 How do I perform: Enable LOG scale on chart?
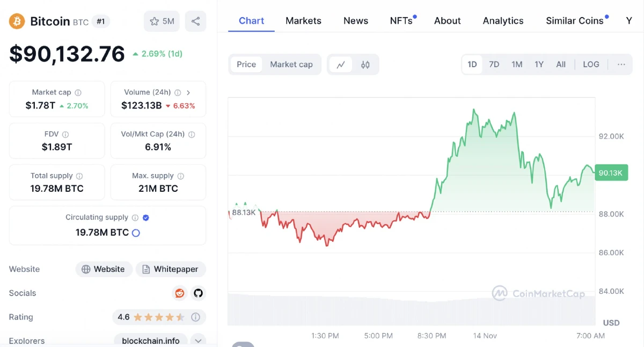(x=591, y=64)
